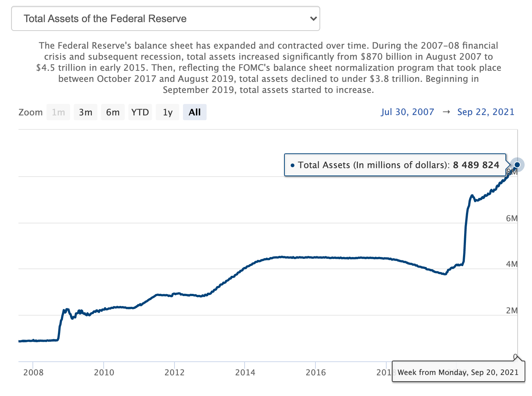This screenshot has width=532, height=396.
Task: Click the Zoom label
Action: coord(31,112)
